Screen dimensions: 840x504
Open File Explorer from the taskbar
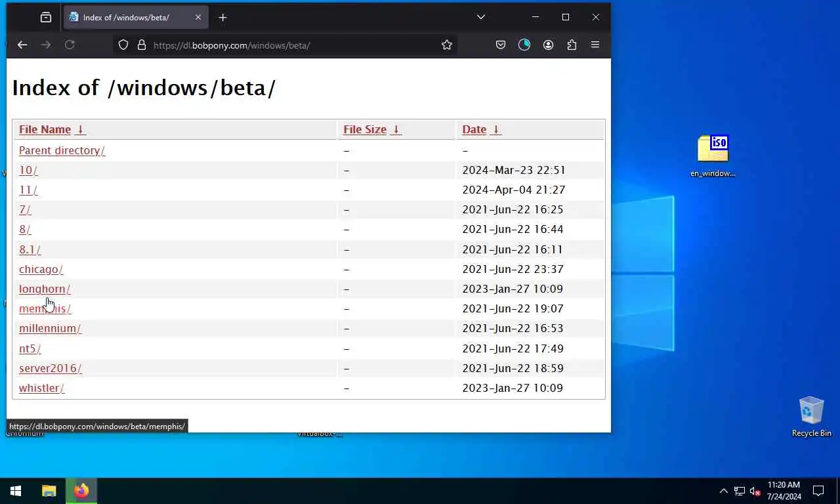tap(49, 491)
